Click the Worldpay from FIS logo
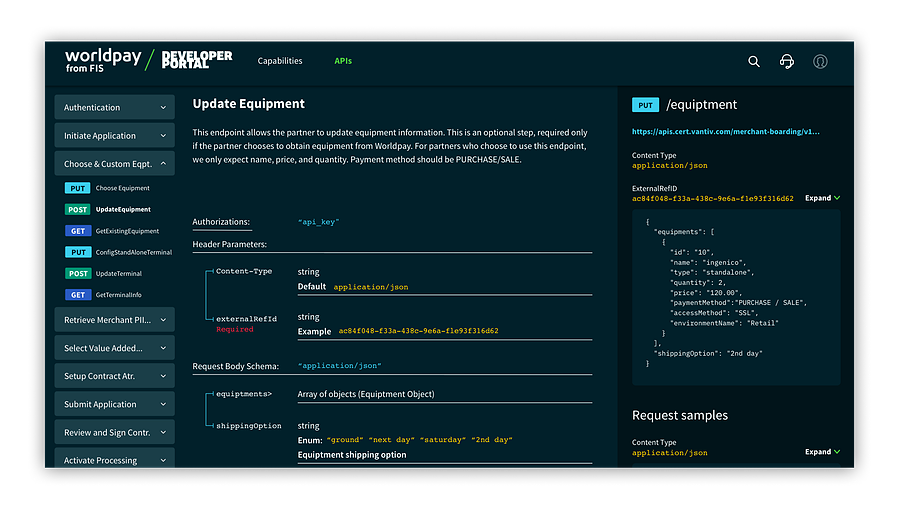Screen dimensions: 899x506 pos(103,60)
